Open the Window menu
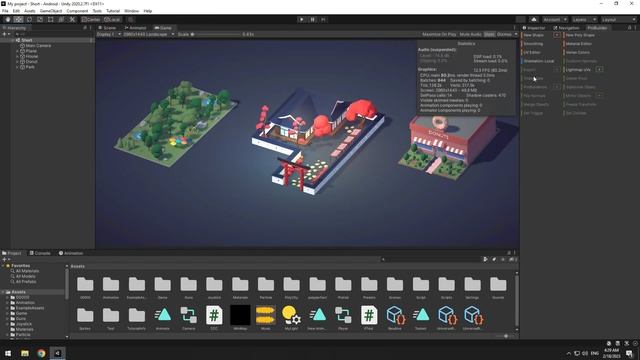The width and height of the screenshot is (640, 360). click(131, 11)
